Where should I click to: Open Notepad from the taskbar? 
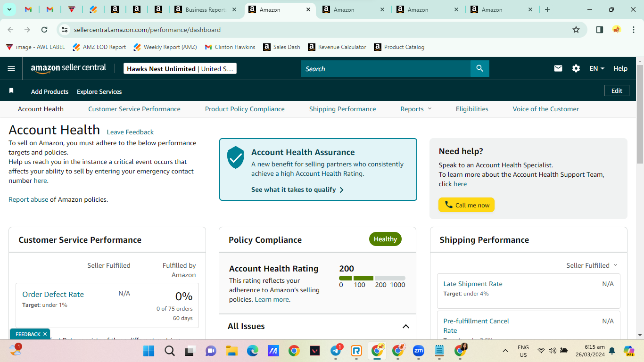point(439,351)
